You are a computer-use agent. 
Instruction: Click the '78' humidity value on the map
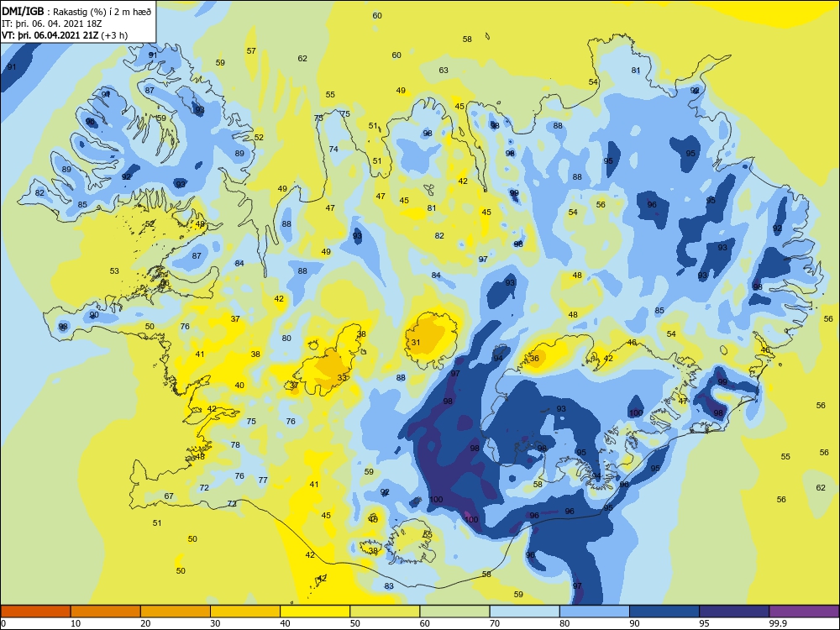(x=235, y=444)
